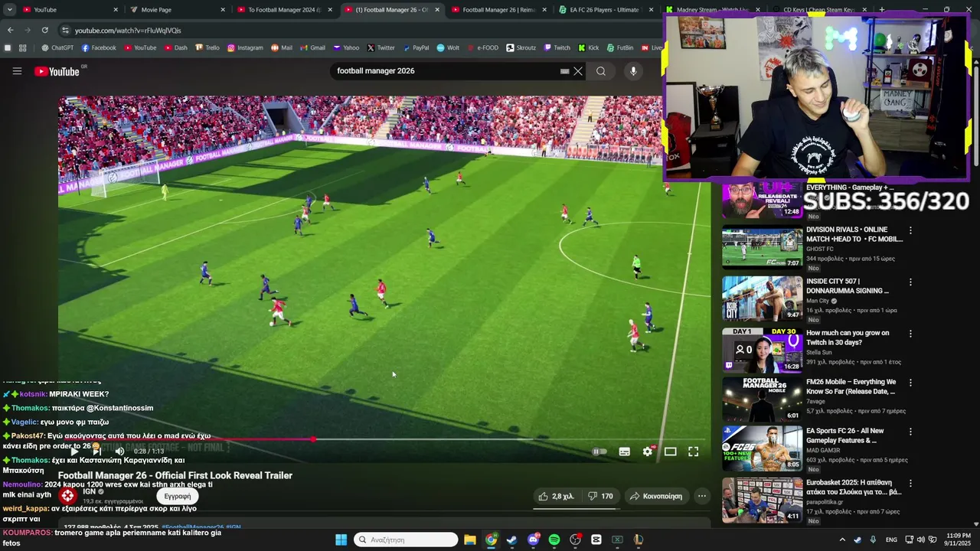Switch to the first YouTube browser tab
Screen dimensions: 980x551
pyautogui.click(x=69, y=10)
